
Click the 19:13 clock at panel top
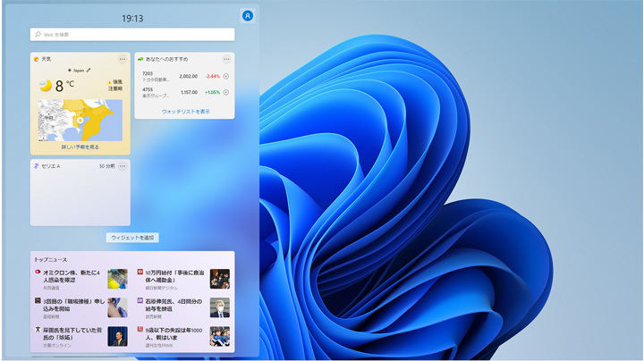click(x=132, y=18)
